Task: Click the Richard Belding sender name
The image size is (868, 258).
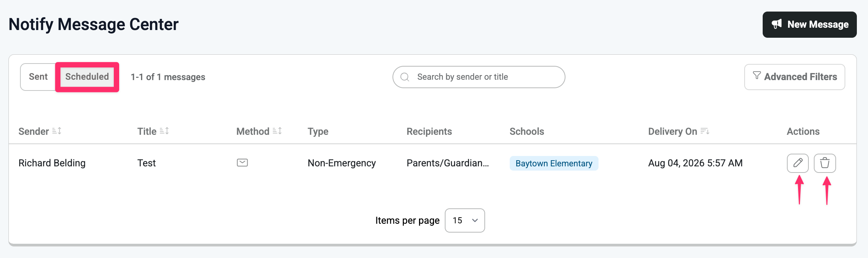Action: pos(52,163)
